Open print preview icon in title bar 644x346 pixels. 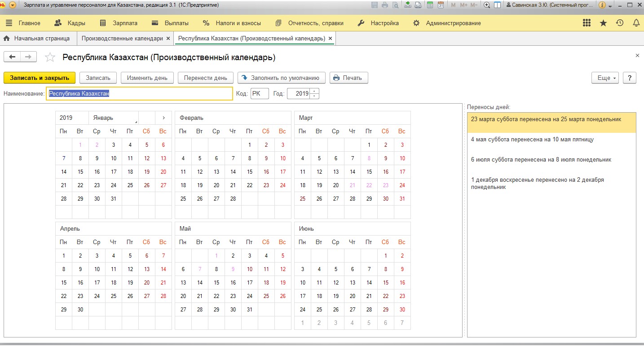point(395,5)
